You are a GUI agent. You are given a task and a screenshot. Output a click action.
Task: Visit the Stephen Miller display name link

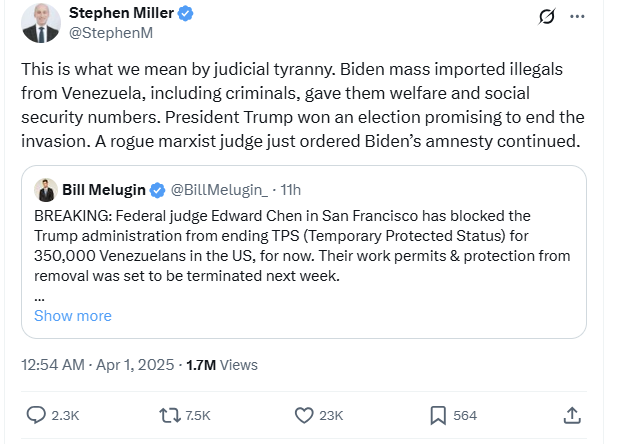[122, 13]
